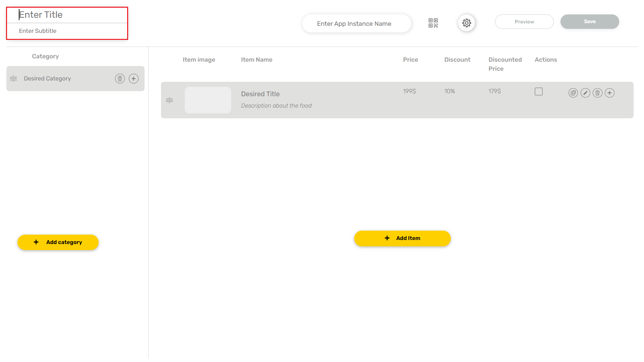644x362 pixels.
Task: Focus the Enter Subtitle field
Action: [67, 31]
